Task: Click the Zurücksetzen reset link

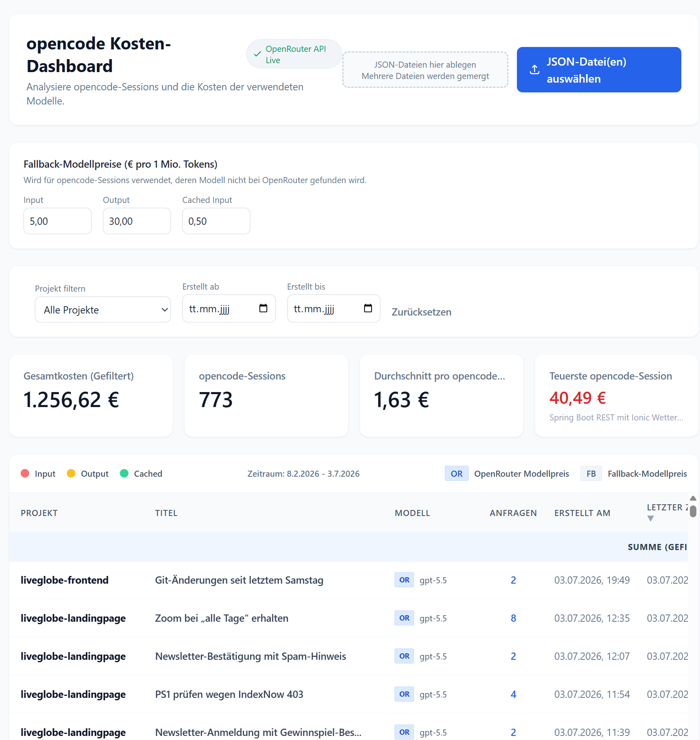Action: pyautogui.click(x=421, y=312)
